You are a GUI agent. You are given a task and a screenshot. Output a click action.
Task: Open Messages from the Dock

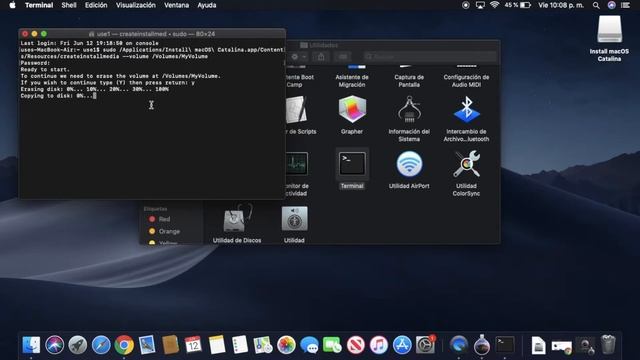pos(309,345)
